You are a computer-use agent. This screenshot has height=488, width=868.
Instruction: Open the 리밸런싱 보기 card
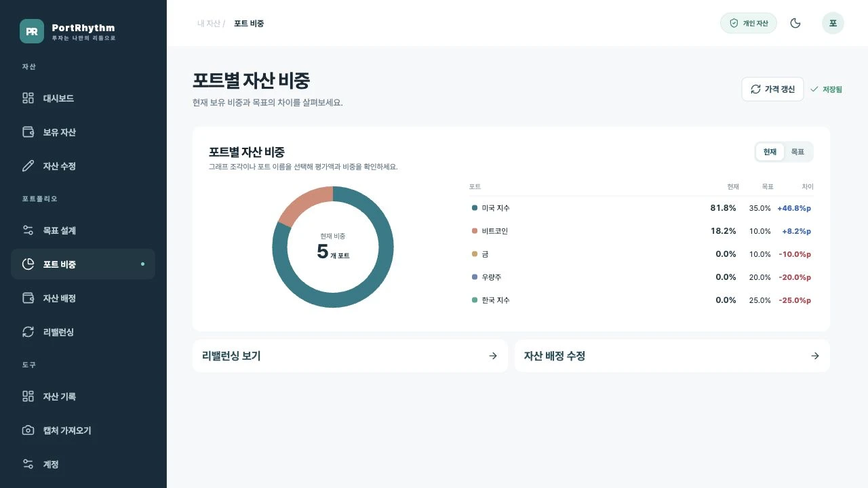[x=350, y=356]
